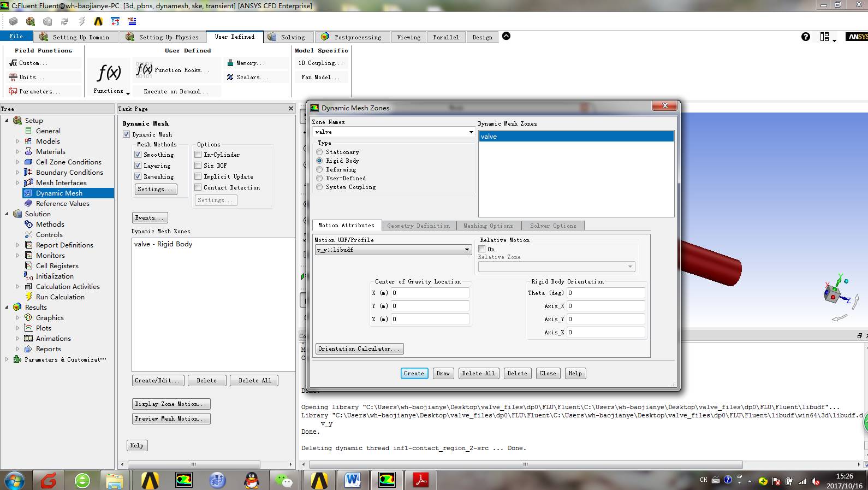Screen dimensions: 868x490
Task: Enable the Implicit Update option
Action: point(198,176)
